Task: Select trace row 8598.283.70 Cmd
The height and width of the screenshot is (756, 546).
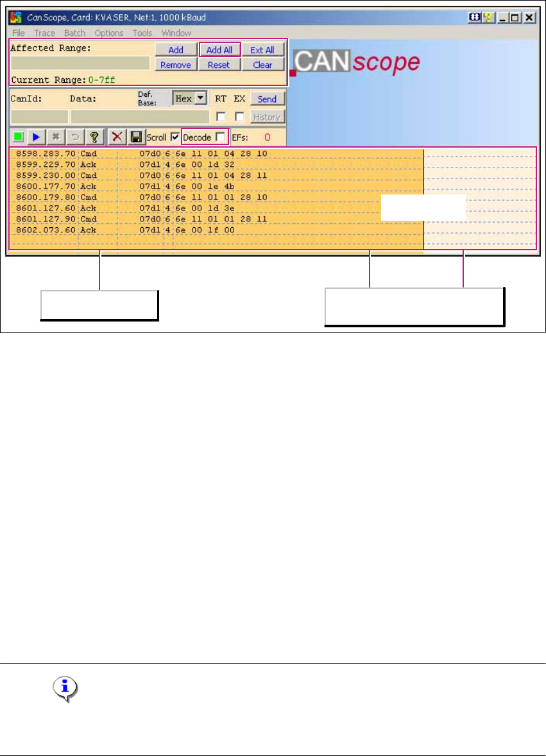Action: (216, 154)
